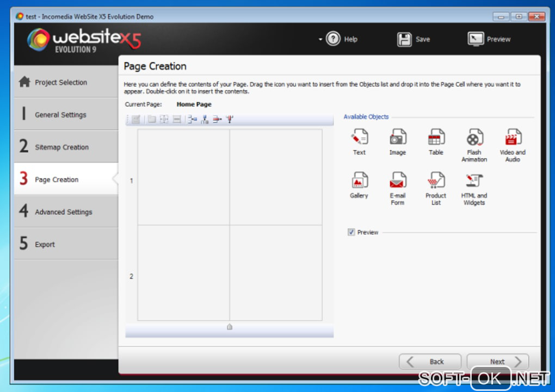Image resolution: width=555 pixels, height=392 pixels.
Task: Open site Preview from the top bar
Action: coord(489,39)
